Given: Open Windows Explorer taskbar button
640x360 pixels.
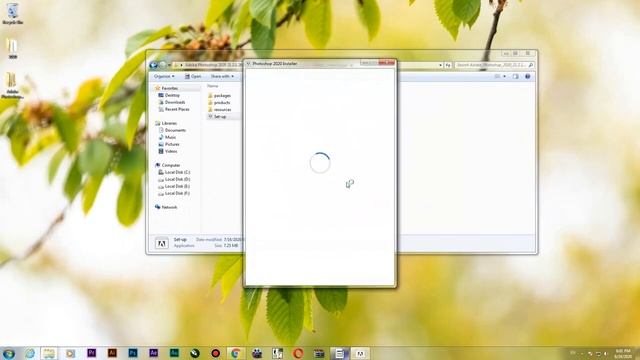Looking at the screenshot, I should click(x=49, y=353).
